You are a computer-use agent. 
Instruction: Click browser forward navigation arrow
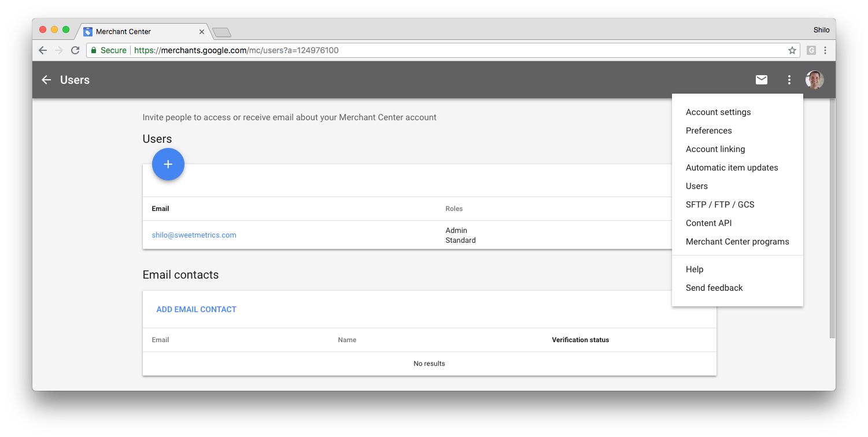coord(58,50)
